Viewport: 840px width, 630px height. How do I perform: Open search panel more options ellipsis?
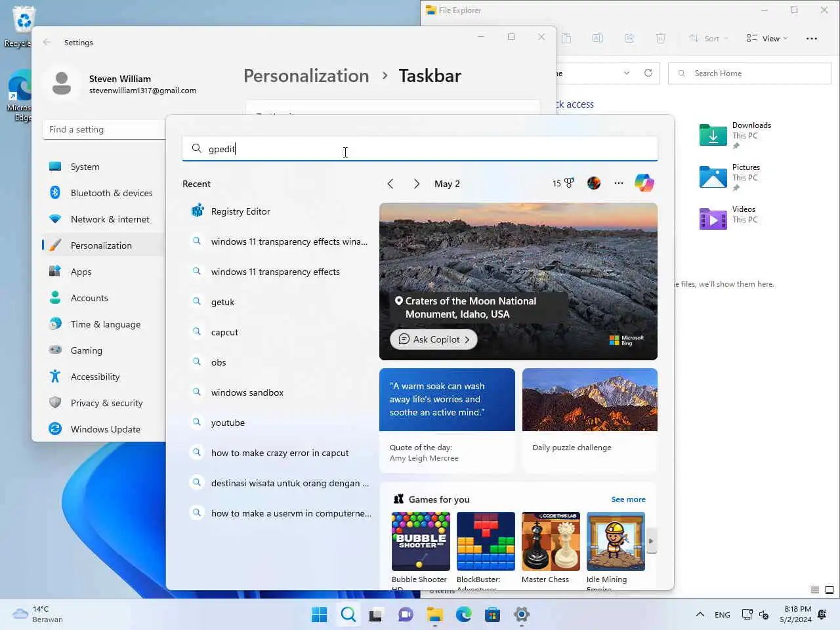point(619,183)
